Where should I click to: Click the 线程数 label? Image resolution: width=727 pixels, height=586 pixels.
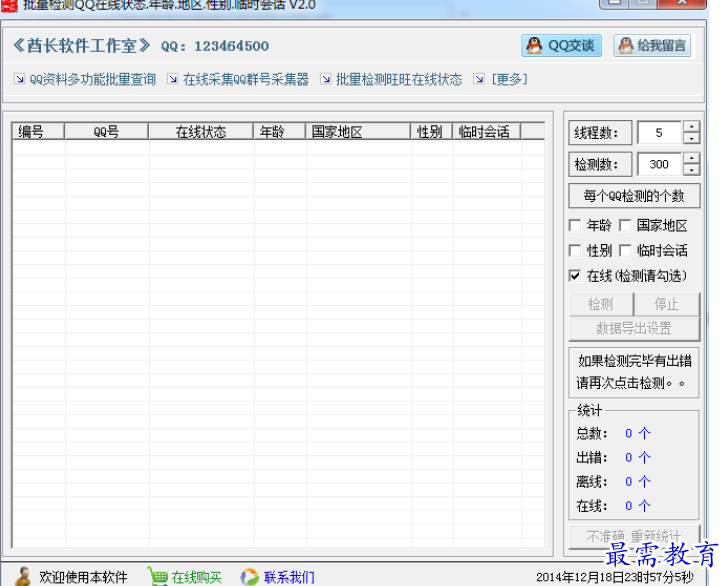pyautogui.click(x=600, y=133)
